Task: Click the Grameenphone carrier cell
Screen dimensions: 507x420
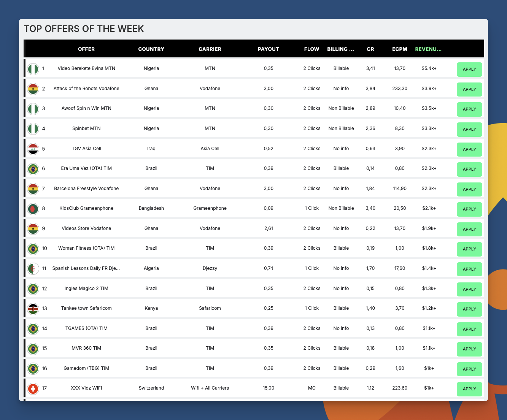Action: [x=210, y=208]
